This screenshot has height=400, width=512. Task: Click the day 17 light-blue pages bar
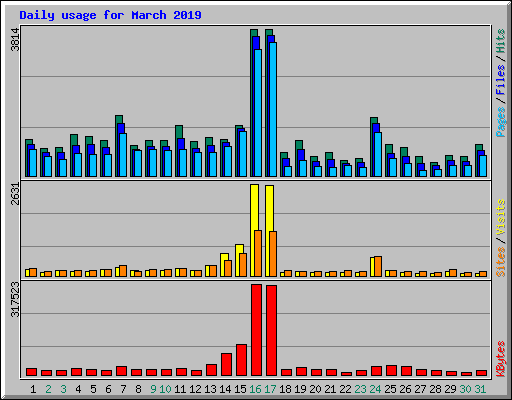pyautogui.click(x=273, y=109)
